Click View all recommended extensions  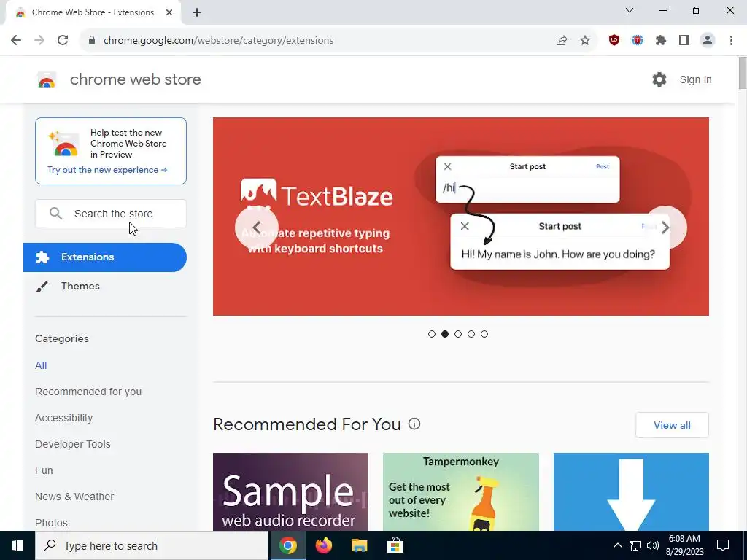[672, 425]
